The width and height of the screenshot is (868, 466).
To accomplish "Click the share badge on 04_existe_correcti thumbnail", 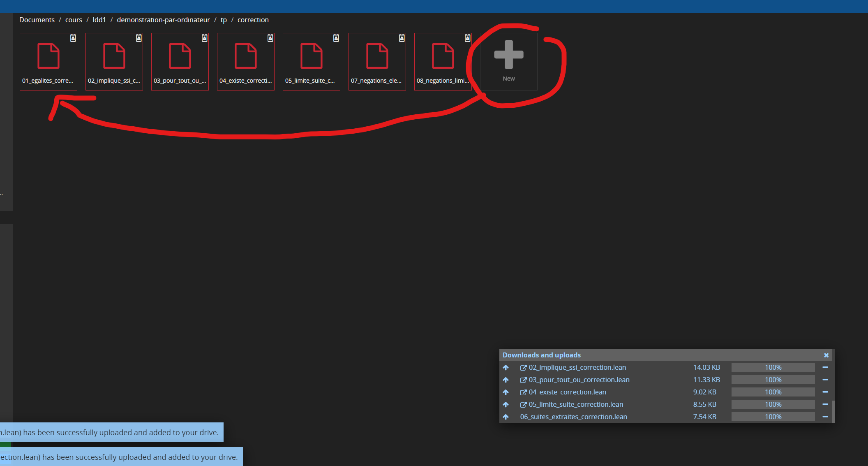I will point(270,37).
